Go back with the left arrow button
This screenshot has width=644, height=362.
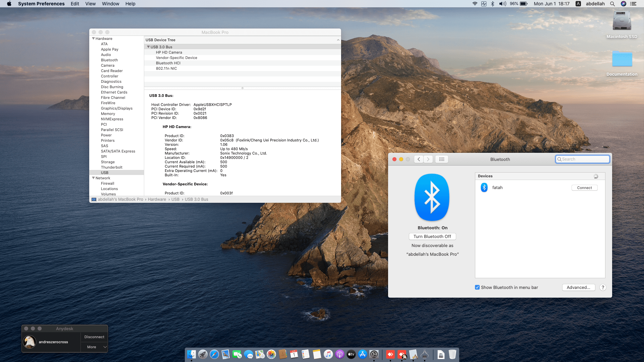click(x=419, y=159)
